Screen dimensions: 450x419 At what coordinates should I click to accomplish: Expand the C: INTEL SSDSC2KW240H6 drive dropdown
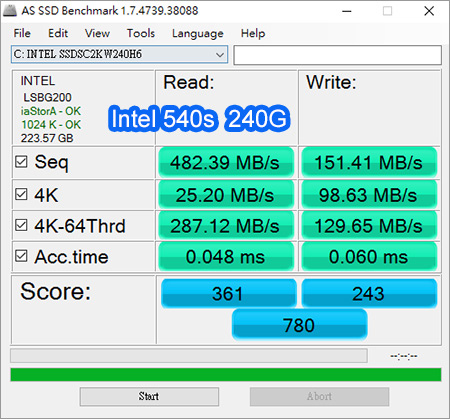point(119,54)
